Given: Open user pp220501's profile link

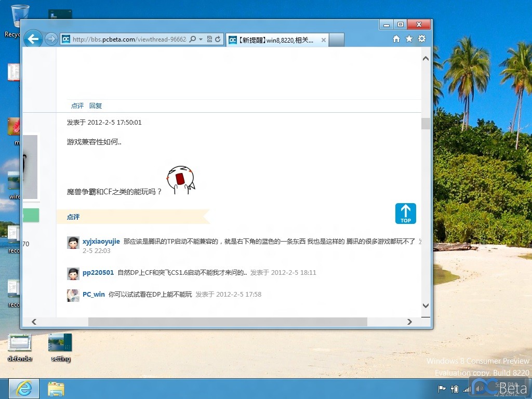Looking at the screenshot, I should pyautogui.click(x=98, y=272).
